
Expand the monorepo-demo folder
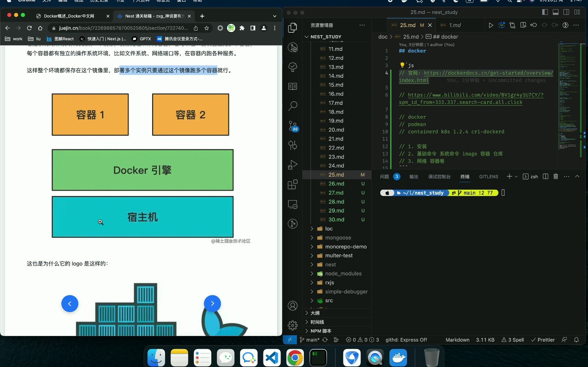(x=346, y=247)
